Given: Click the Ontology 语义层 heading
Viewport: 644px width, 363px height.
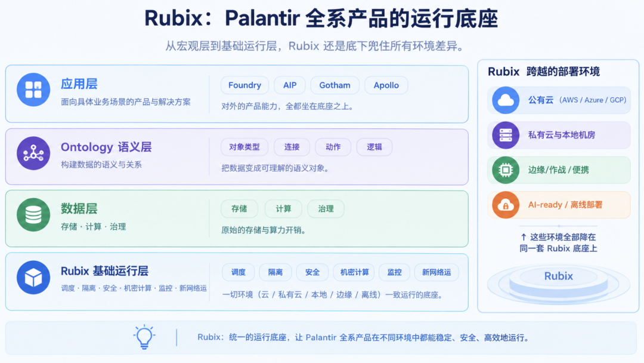Looking at the screenshot, I should click(x=106, y=147).
